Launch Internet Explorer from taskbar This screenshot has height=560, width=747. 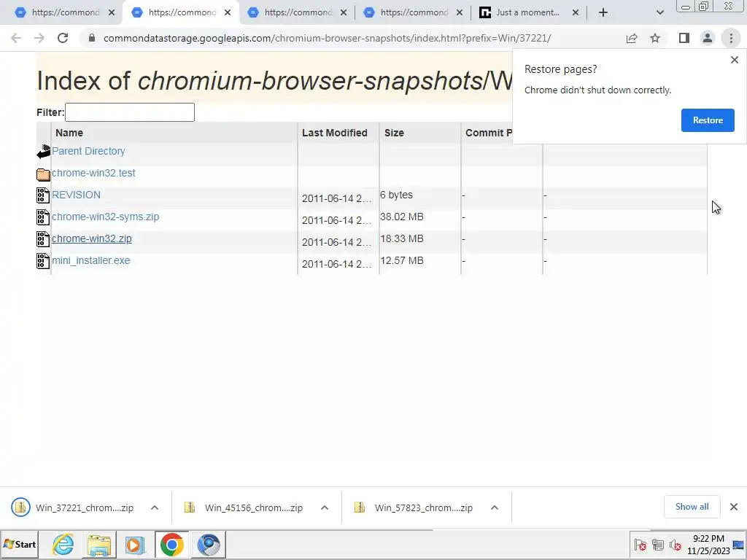(x=63, y=544)
